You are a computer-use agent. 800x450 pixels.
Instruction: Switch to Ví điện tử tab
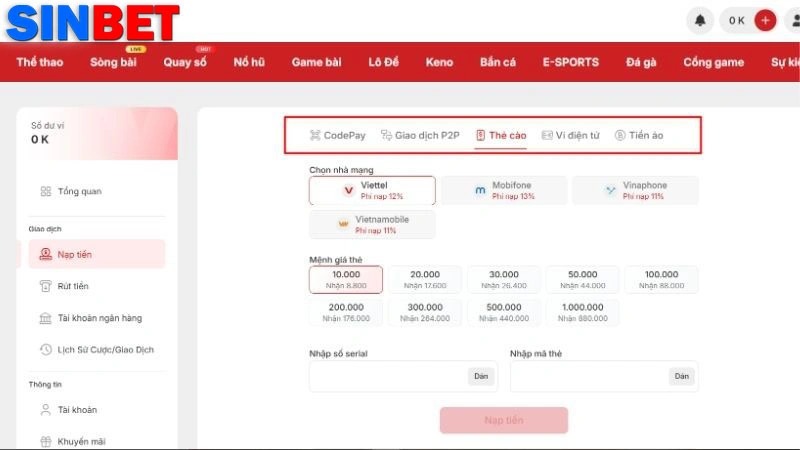[x=570, y=135]
